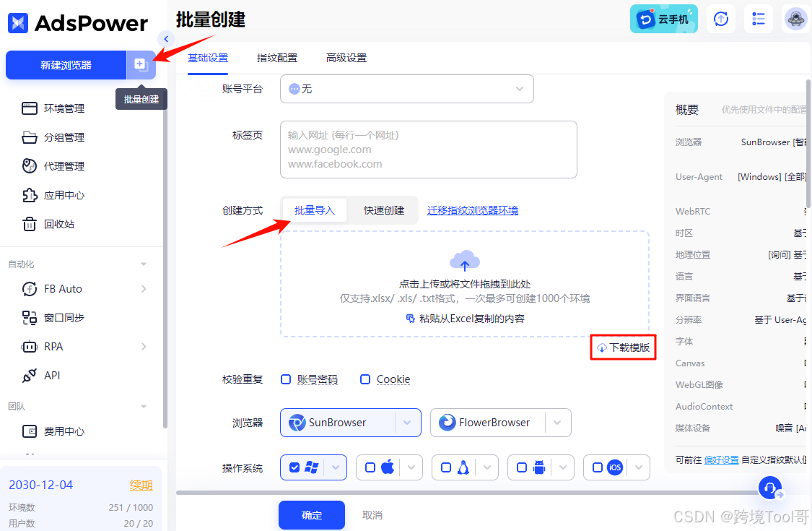Open the 云手机 cloud phone button
This screenshot has height=531, width=812.
(664, 20)
